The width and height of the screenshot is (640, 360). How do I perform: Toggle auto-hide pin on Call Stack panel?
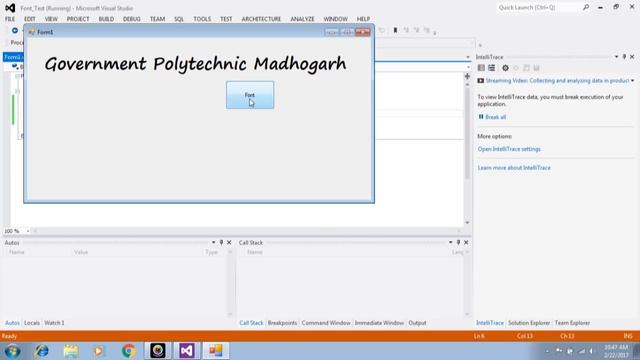[458, 242]
